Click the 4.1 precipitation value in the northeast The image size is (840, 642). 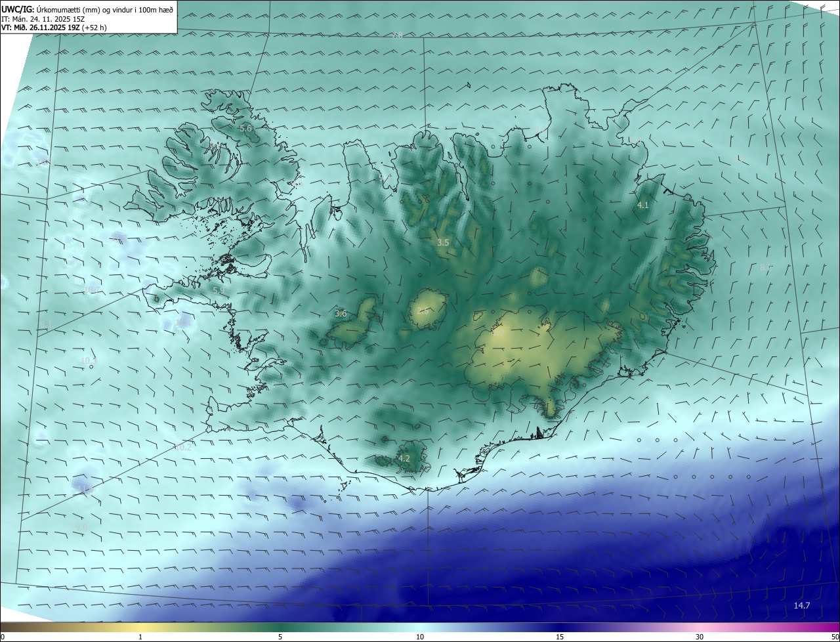643,205
